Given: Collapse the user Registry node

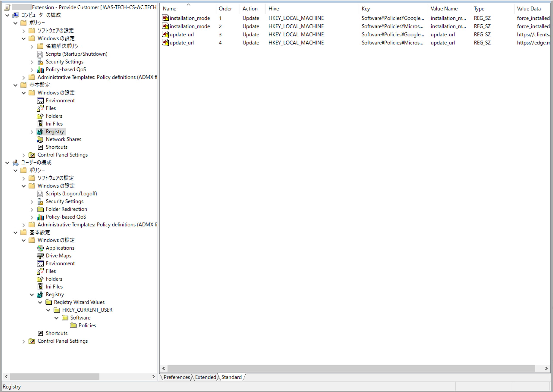Looking at the screenshot, I should coord(32,295).
